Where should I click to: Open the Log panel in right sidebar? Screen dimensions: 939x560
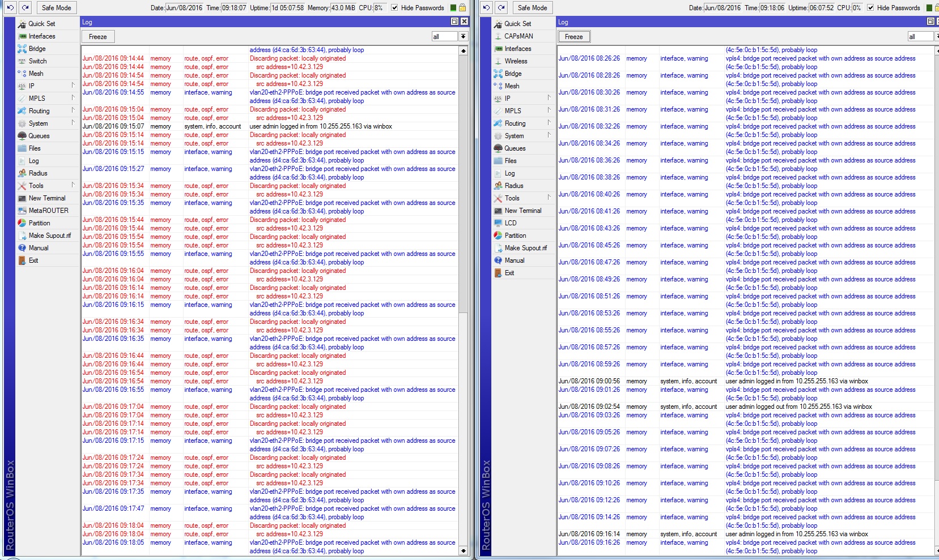point(508,173)
